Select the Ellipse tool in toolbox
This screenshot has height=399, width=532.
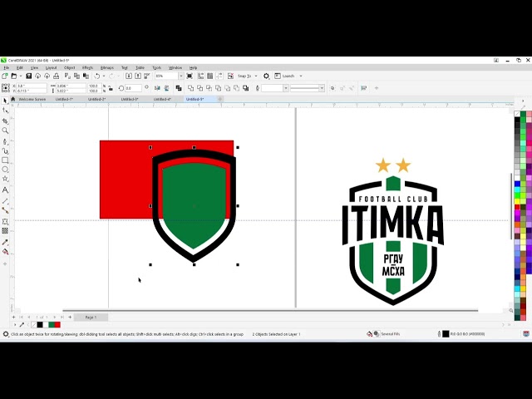[x=5, y=170]
